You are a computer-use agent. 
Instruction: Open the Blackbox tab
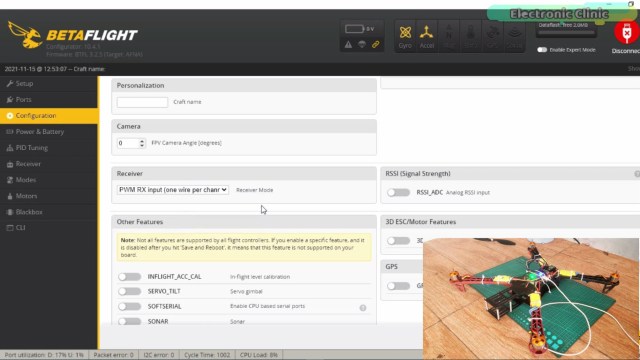coord(49,212)
